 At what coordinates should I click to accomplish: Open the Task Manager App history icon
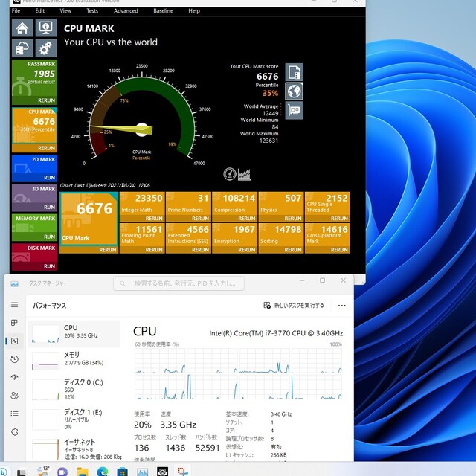point(15,359)
